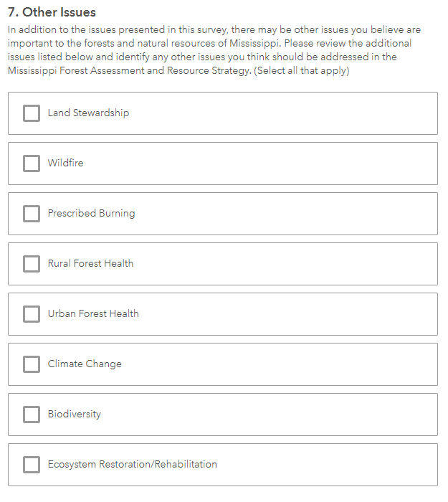Enable the Prescribed Burning checkbox
Screen dimensions: 448x502
(x=32, y=214)
